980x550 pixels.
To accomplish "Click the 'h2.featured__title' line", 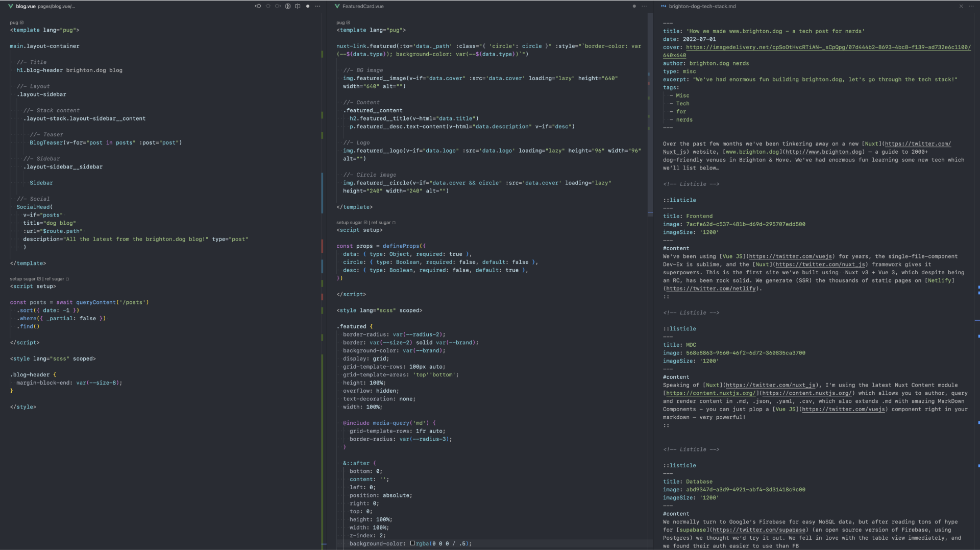I will (x=414, y=118).
